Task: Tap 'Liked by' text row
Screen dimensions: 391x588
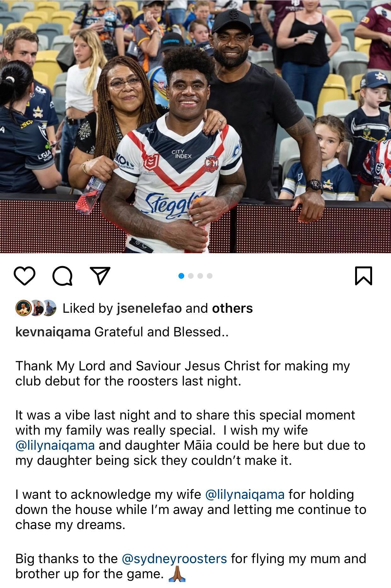Action: (x=158, y=308)
